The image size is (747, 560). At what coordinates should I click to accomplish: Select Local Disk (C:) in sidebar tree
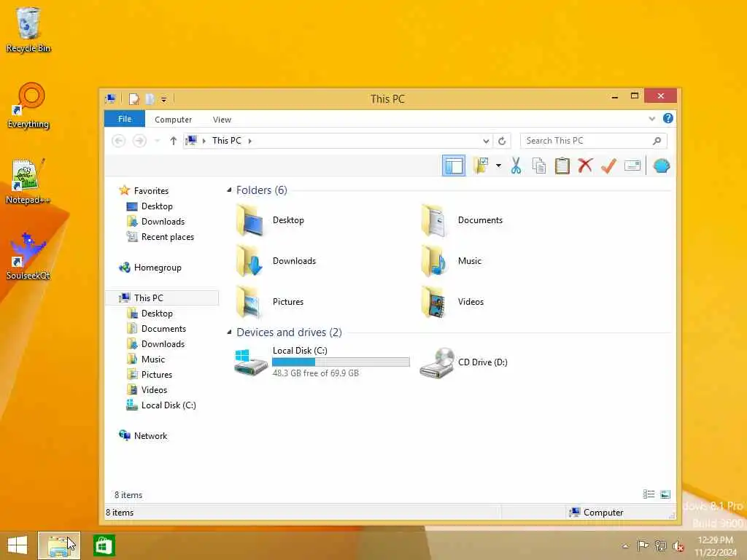pos(169,405)
